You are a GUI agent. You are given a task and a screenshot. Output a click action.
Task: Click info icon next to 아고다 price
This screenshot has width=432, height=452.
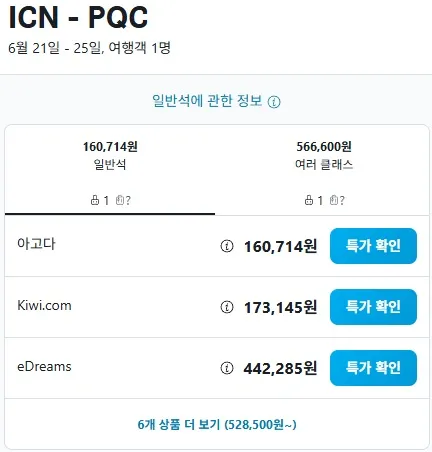227,246
